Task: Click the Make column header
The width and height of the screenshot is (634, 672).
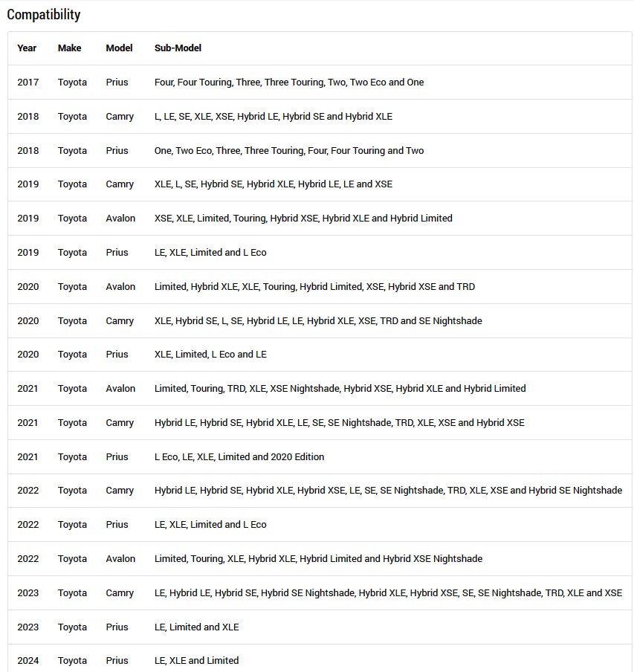Action: coord(69,48)
